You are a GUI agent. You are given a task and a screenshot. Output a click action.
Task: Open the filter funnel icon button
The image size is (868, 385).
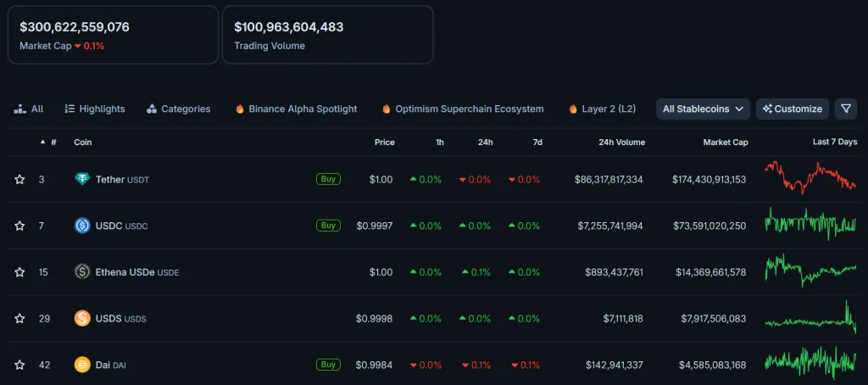coord(845,109)
